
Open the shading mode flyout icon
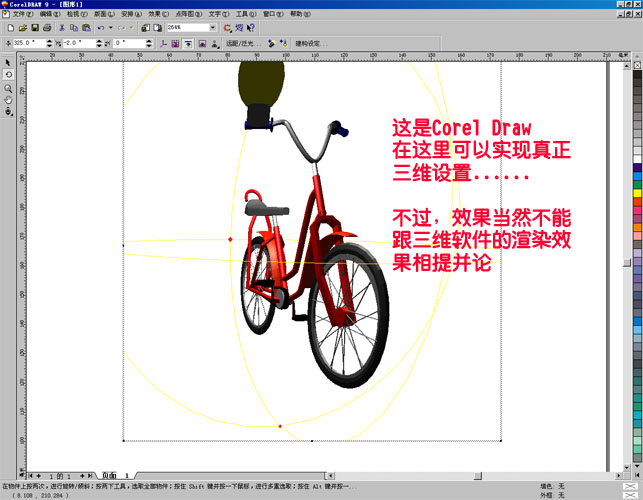click(214, 43)
